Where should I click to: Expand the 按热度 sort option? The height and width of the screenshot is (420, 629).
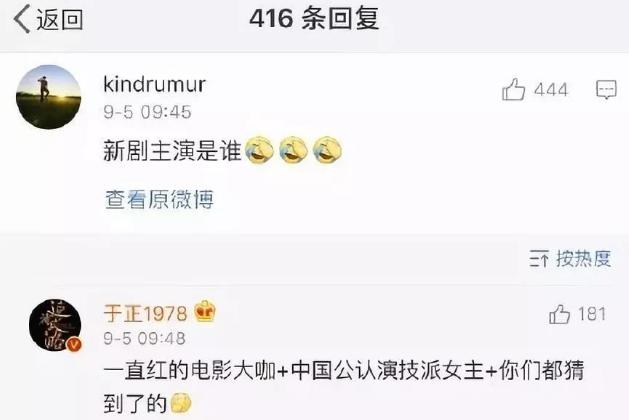coord(583,258)
